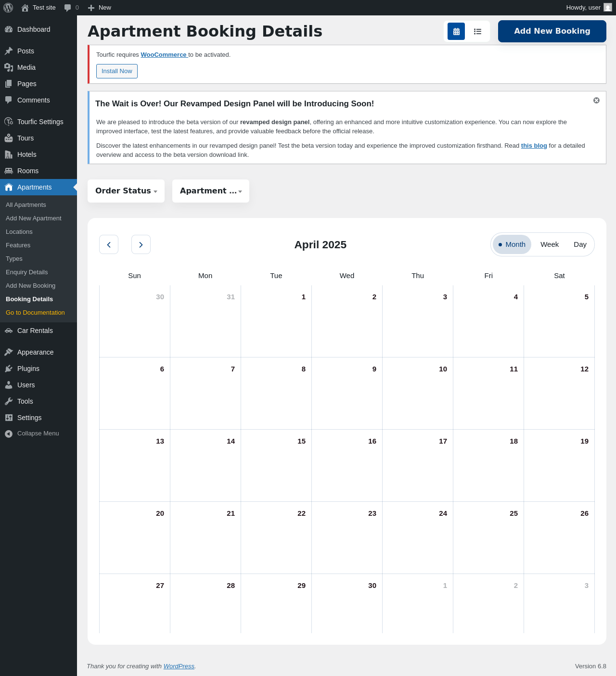Select the Month calendar view
Viewport: 616px width, 676px height.
(512, 244)
